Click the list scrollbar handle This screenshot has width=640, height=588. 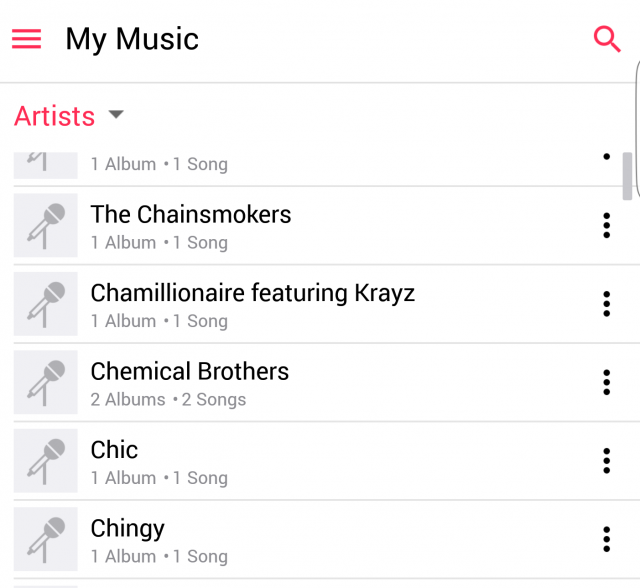coord(627,175)
